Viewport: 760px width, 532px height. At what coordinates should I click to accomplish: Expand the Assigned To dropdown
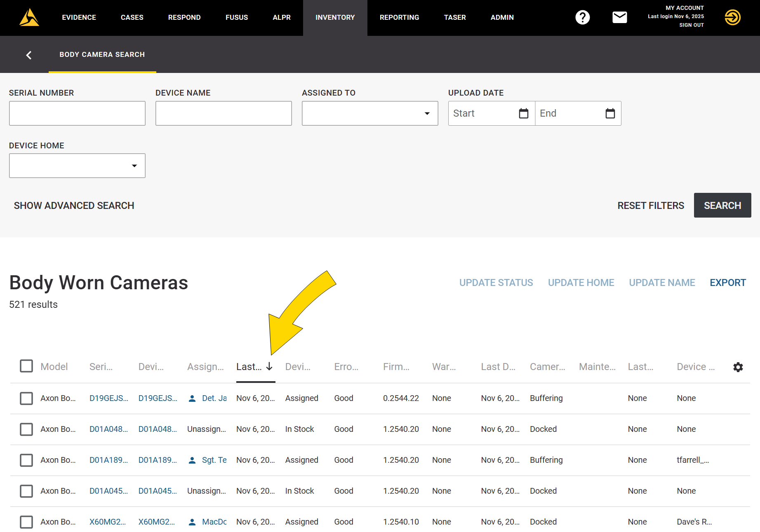(x=427, y=113)
